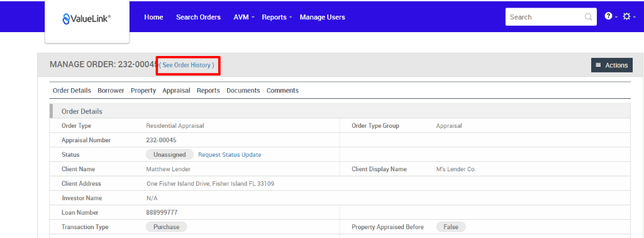
Task: Switch to Order Details tab
Action: tap(72, 91)
